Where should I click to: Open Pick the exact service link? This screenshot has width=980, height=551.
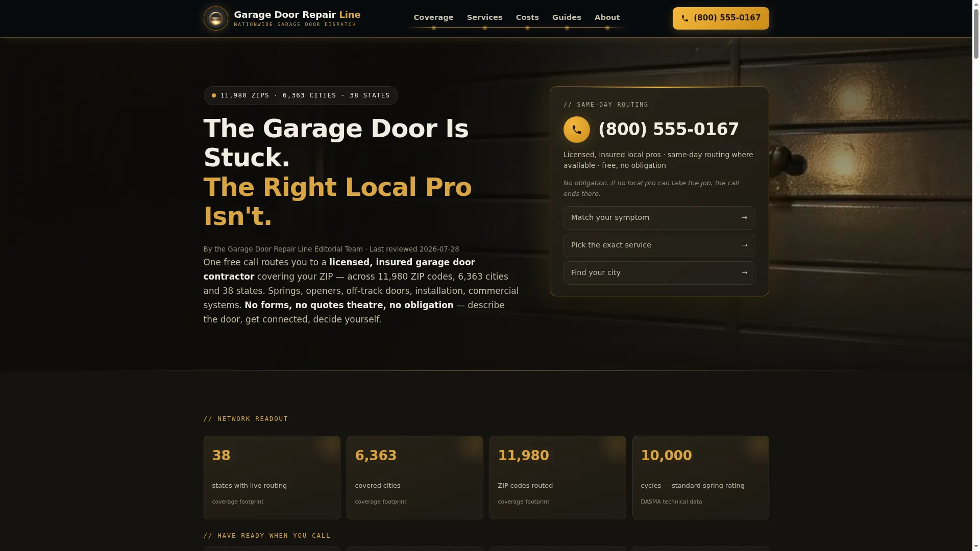(x=659, y=245)
